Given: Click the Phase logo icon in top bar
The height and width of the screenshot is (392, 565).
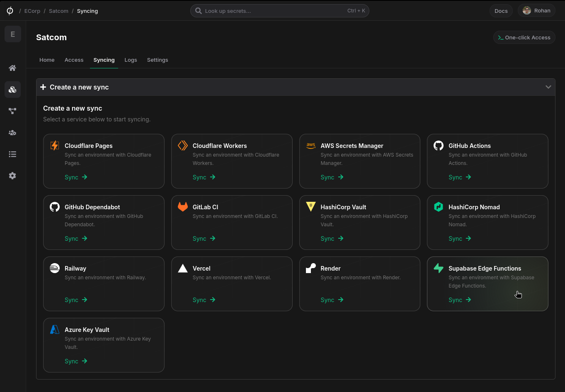Looking at the screenshot, I should pos(10,11).
